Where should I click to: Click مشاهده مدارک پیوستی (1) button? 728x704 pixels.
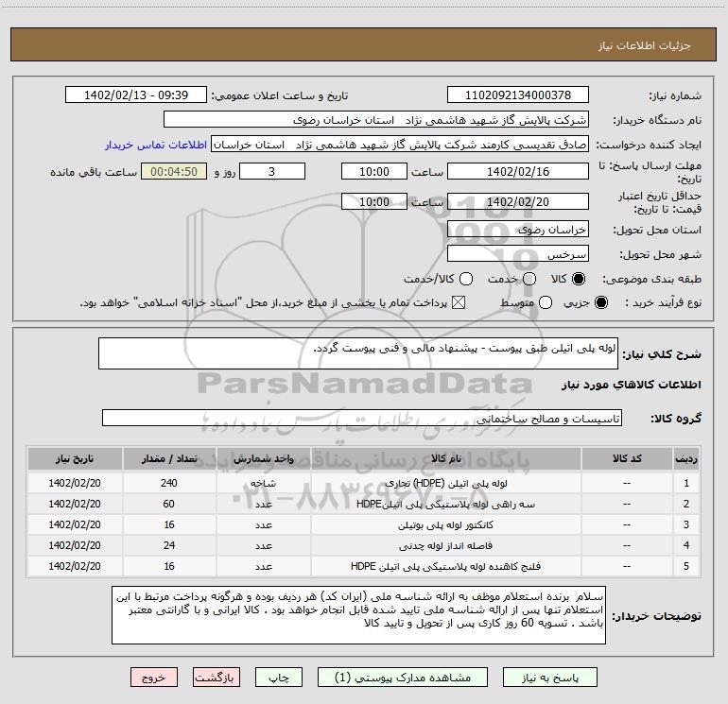pyautogui.click(x=403, y=678)
